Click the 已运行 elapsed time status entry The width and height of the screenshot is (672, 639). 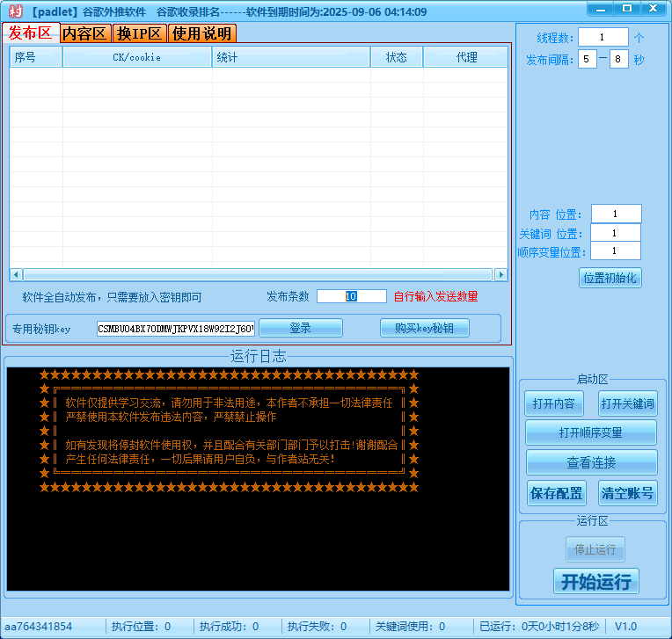pos(538,627)
